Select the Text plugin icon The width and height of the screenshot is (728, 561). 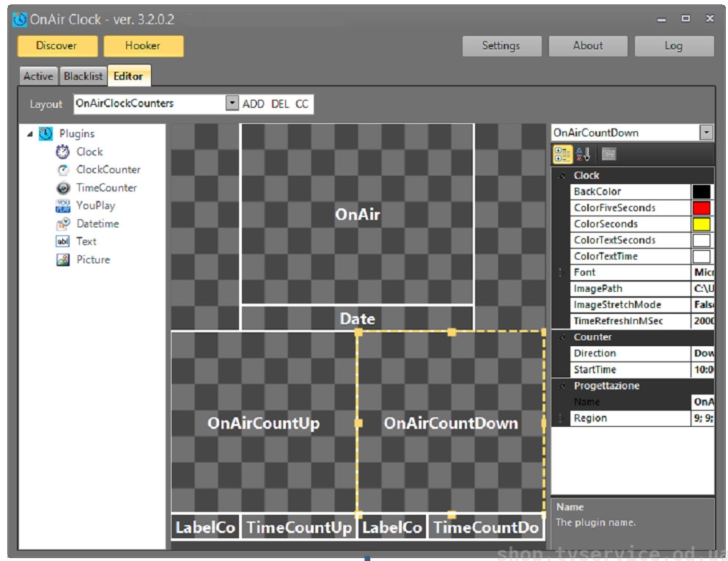click(63, 241)
